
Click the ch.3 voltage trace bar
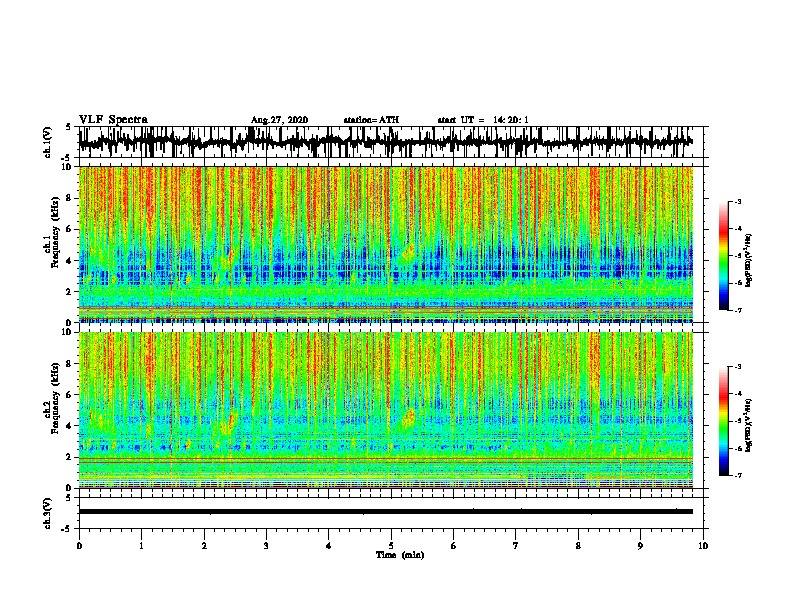[385, 512]
